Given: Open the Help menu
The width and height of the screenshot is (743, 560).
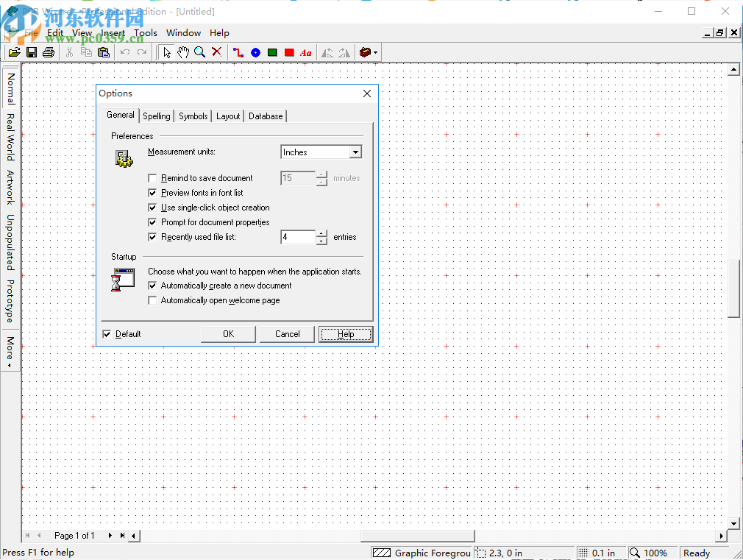Looking at the screenshot, I should pyautogui.click(x=219, y=32).
